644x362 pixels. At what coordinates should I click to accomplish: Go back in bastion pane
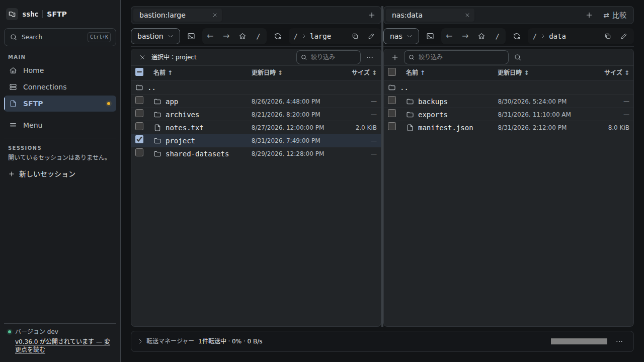210,36
